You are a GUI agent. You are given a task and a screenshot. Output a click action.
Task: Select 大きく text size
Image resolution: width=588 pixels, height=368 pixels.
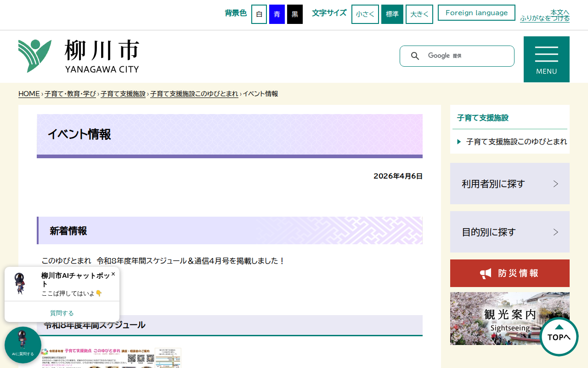pyautogui.click(x=419, y=14)
